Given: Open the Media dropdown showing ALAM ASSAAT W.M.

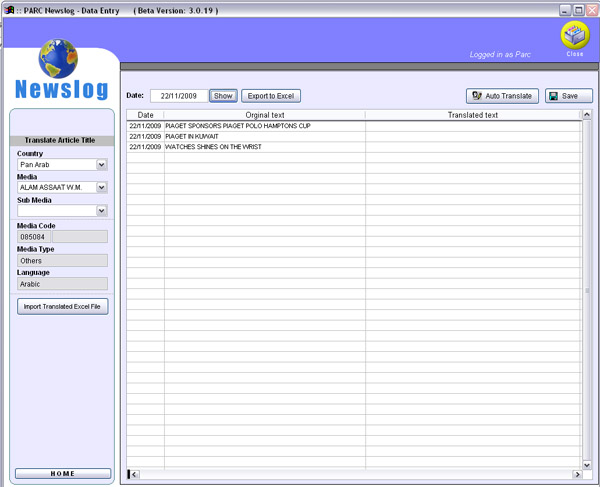Looking at the screenshot, I should click(x=101, y=187).
